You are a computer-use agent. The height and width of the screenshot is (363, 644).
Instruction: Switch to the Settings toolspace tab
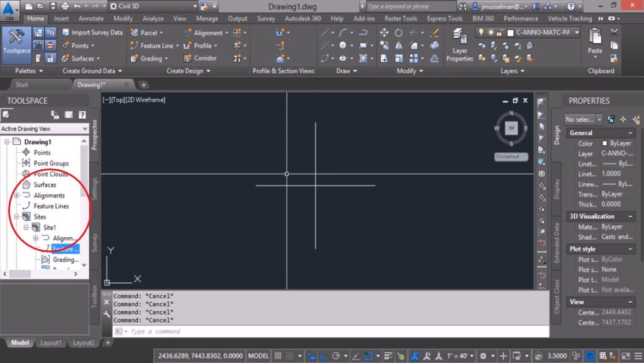(x=94, y=189)
